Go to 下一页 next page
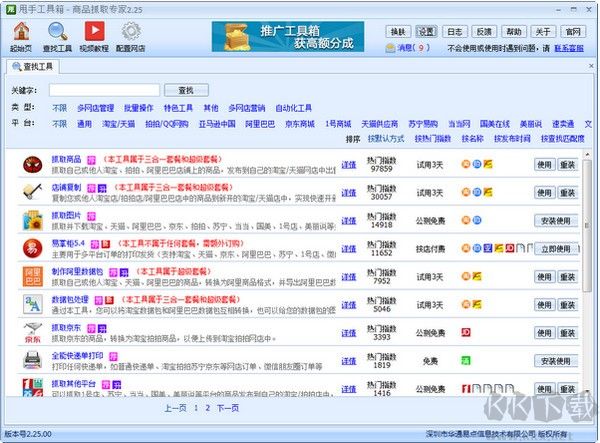 click(x=228, y=408)
